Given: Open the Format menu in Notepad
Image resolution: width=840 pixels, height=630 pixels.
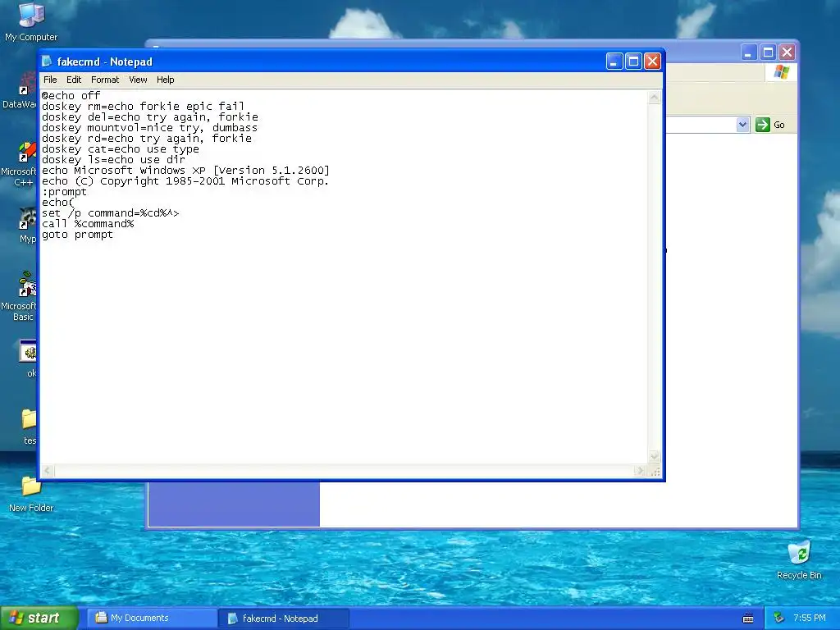Looking at the screenshot, I should click(x=104, y=80).
